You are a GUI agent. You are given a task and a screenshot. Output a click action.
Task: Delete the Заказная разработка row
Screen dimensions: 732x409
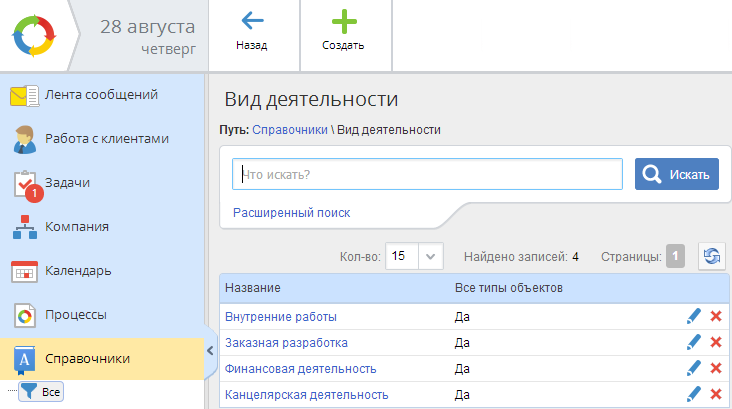(715, 342)
